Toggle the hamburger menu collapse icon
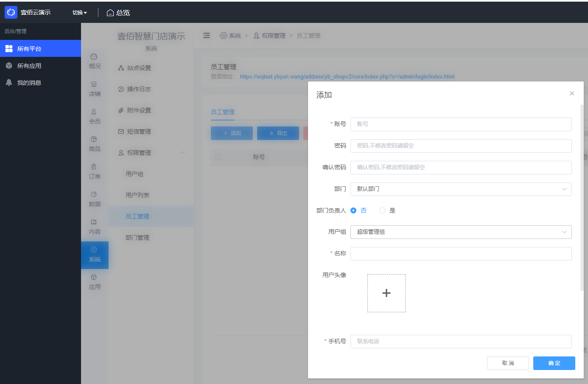 [x=207, y=36]
